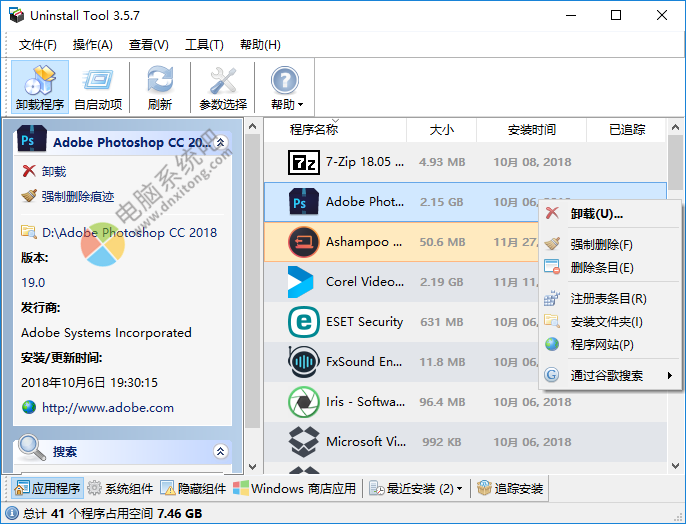Click the 7-Zip program icon
Viewport: 686px width, 524px height.
coord(303,162)
